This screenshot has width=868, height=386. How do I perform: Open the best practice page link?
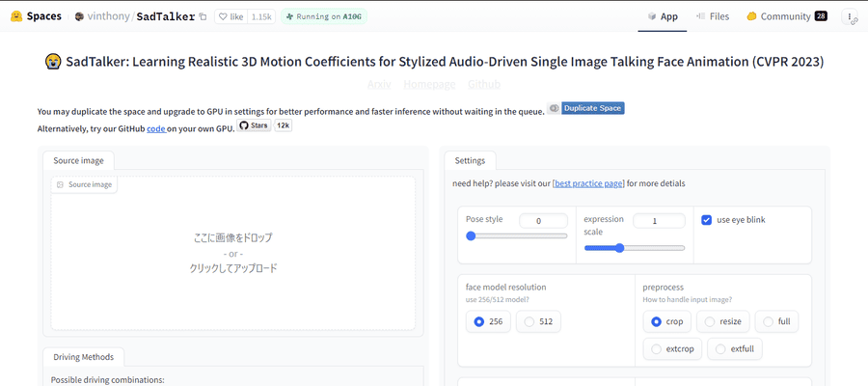pos(588,183)
